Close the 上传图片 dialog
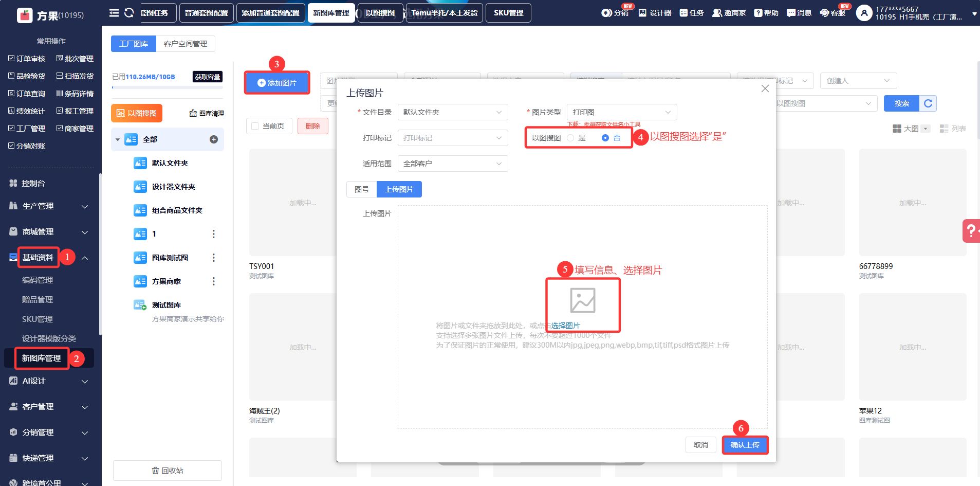 pos(765,88)
